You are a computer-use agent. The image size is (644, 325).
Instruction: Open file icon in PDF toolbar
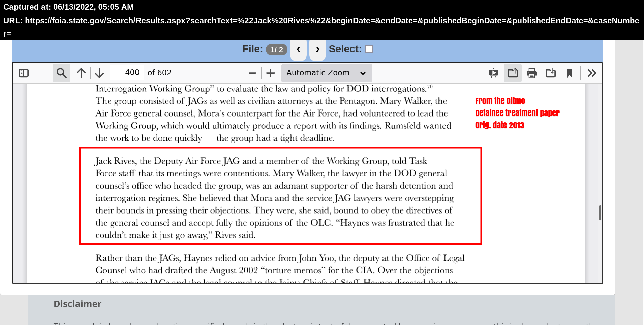click(513, 73)
